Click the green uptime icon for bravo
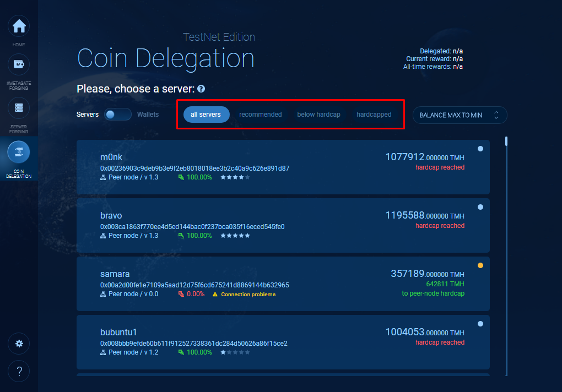562x392 pixels. 181,236
